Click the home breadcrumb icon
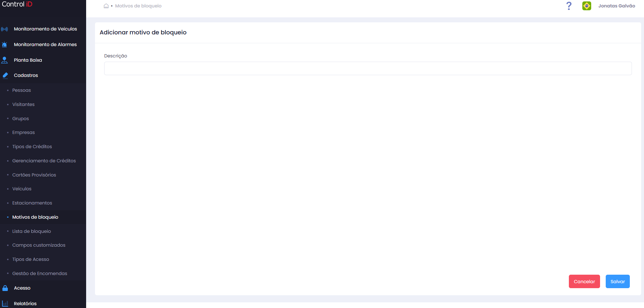This screenshot has height=308, width=644. [x=106, y=6]
